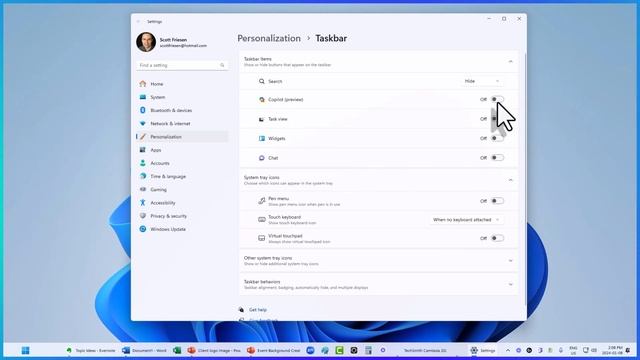The height and width of the screenshot is (360, 640).
Task: Click the Accounts person icon
Action: 143,163
